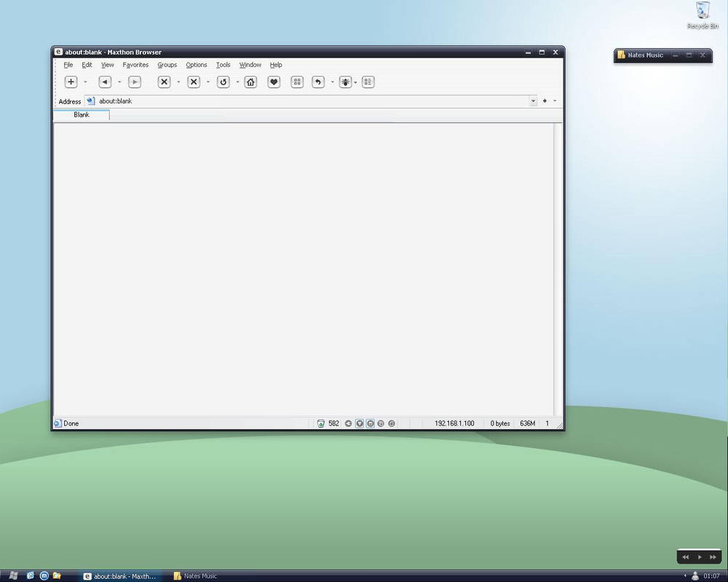Open the Tools menu
The width and height of the screenshot is (728, 582).
pos(223,64)
